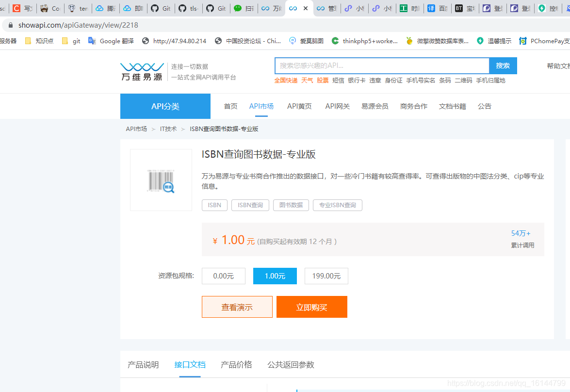Image resolution: width=570 pixels, height=392 pixels.
Task: Open the Google 翻译 bookmark
Action: tap(111, 41)
